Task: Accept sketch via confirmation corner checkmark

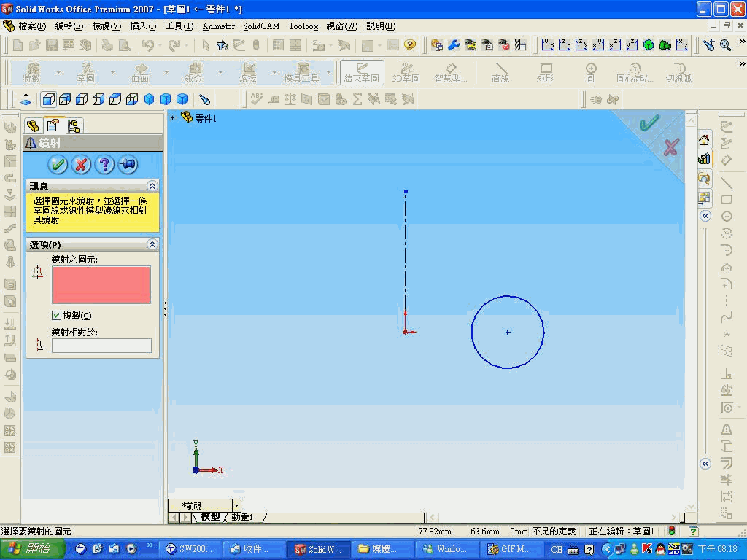Action: coord(650,122)
